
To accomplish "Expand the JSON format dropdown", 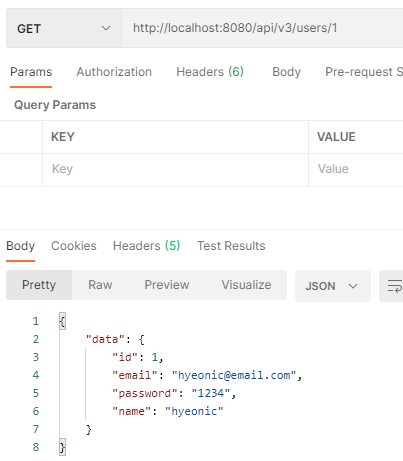I will pyautogui.click(x=333, y=286).
